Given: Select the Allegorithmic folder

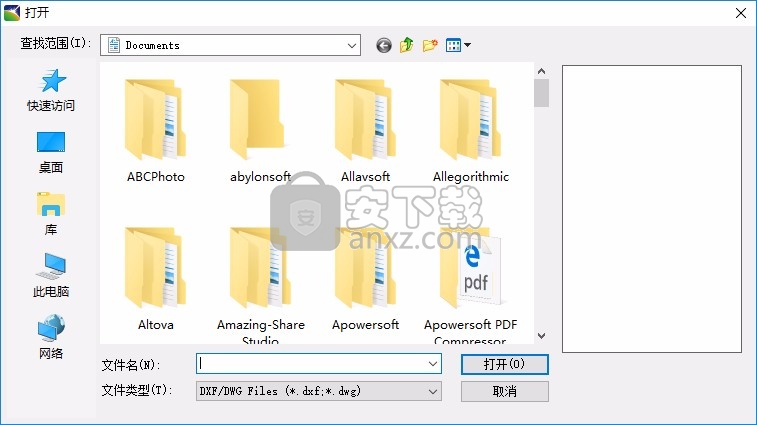Looking at the screenshot, I should click(470, 125).
